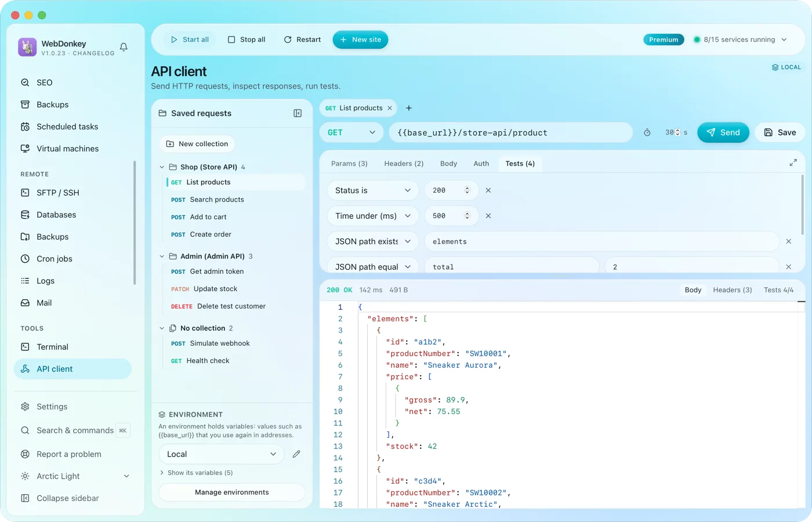Remove the Time under test
This screenshot has width=812, height=522.
[x=488, y=216]
